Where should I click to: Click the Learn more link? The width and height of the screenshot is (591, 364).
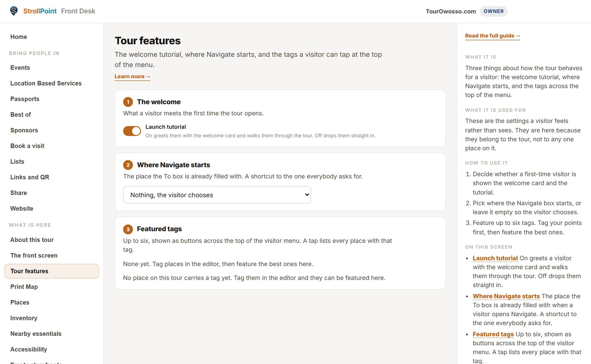132,76
